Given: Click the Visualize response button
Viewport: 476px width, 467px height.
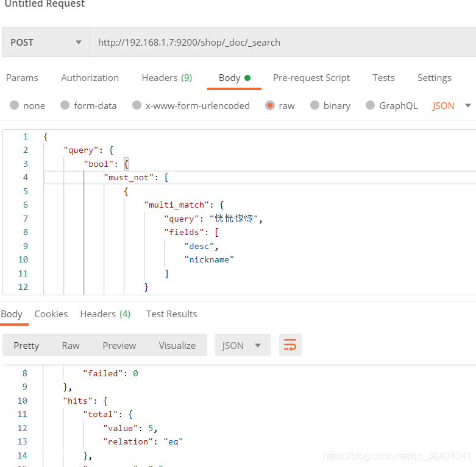Looking at the screenshot, I should [x=177, y=345].
